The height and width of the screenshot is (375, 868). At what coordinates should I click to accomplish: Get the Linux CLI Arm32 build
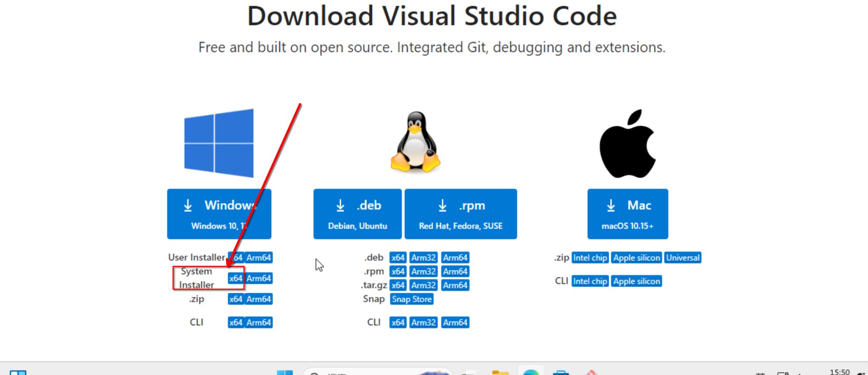click(424, 322)
